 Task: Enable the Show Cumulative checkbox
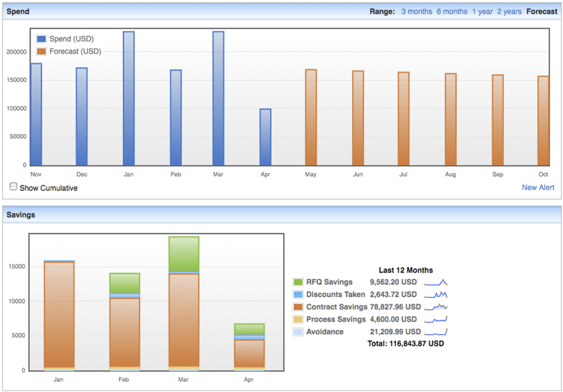click(13, 186)
